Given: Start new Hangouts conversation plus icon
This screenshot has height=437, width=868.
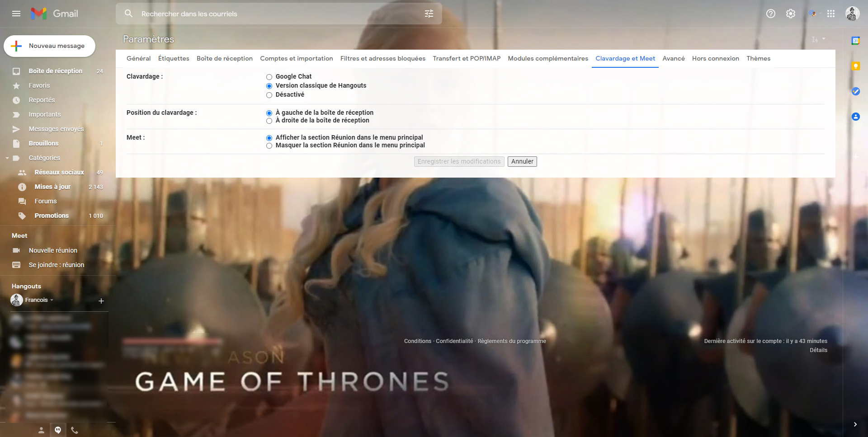Looking at the screenshot, I should [x=101, y=301].
